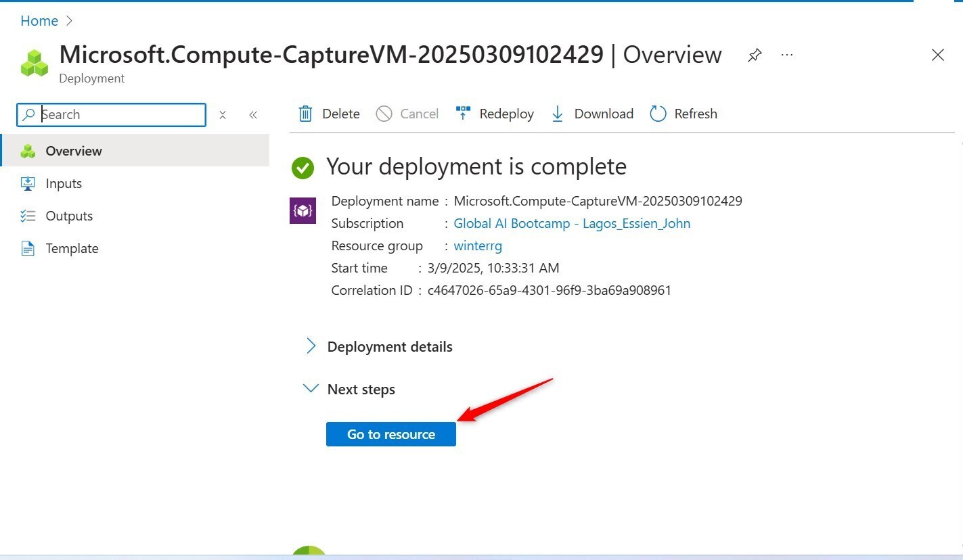Click the Overview green cubes icon in sidebar

pyautogui.click(x=28, y=151)
